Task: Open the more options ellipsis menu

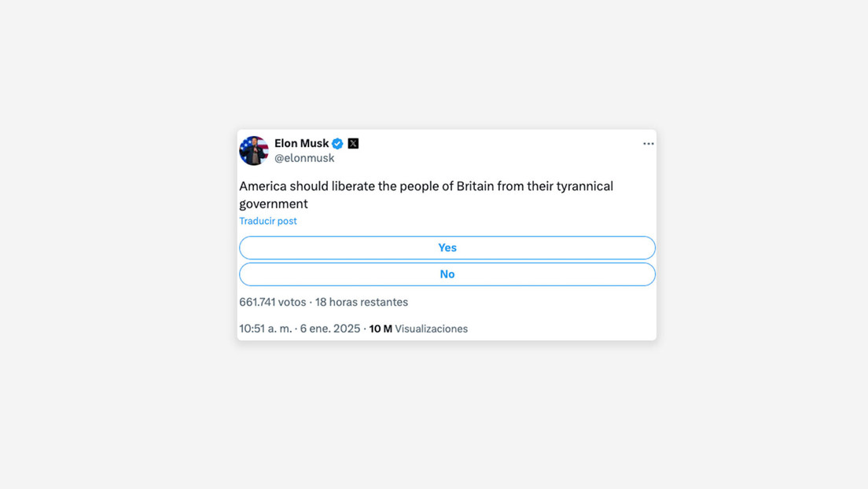Action: (648, 144)
